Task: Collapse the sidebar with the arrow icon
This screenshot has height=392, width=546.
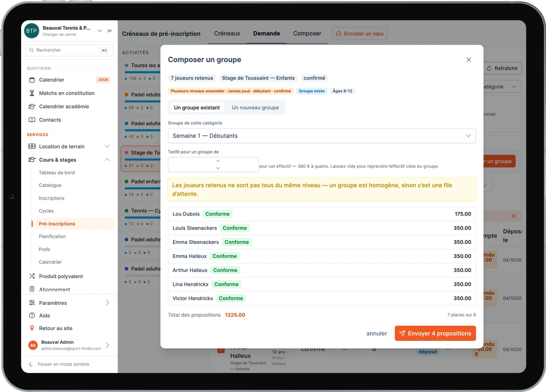Action: click(x=110, y=31)
